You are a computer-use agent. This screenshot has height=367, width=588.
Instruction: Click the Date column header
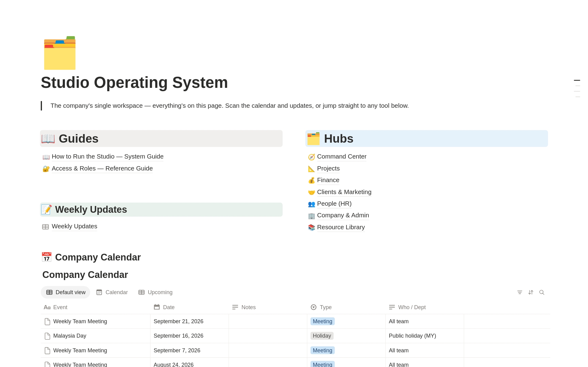(189, 307)
